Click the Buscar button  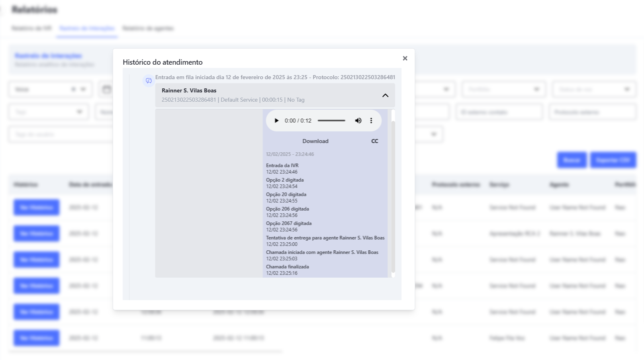click(x=572, y=160)
